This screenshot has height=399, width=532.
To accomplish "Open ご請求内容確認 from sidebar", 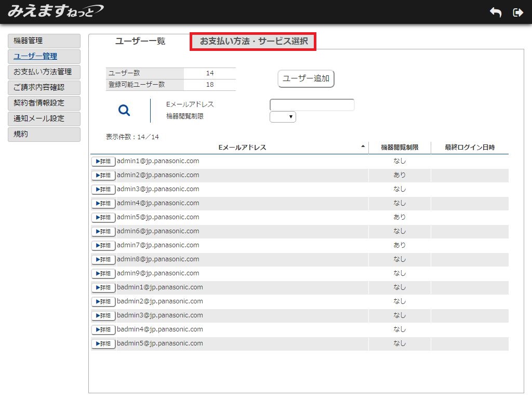I will [44, 88].
